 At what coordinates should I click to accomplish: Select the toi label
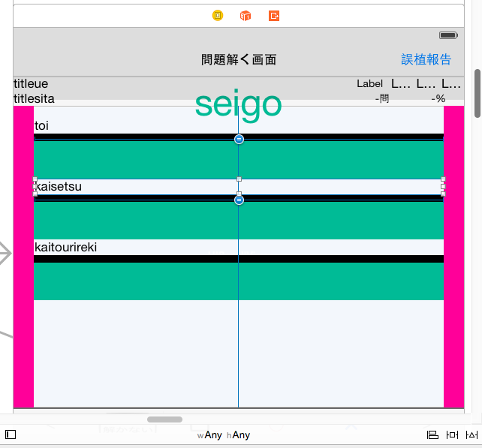[41, 125]
